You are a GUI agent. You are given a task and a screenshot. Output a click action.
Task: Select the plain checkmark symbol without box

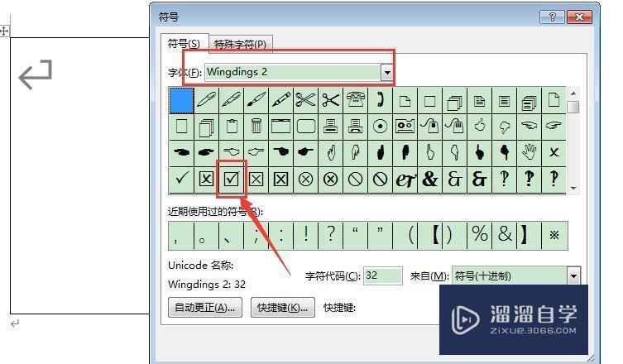181,180
